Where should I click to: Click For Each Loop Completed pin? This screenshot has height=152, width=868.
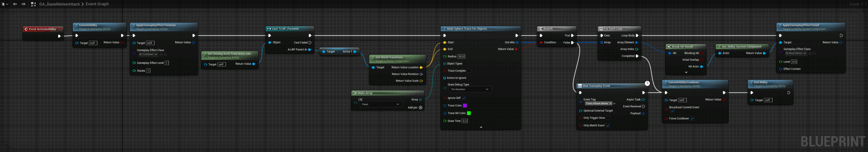[637, 56]
